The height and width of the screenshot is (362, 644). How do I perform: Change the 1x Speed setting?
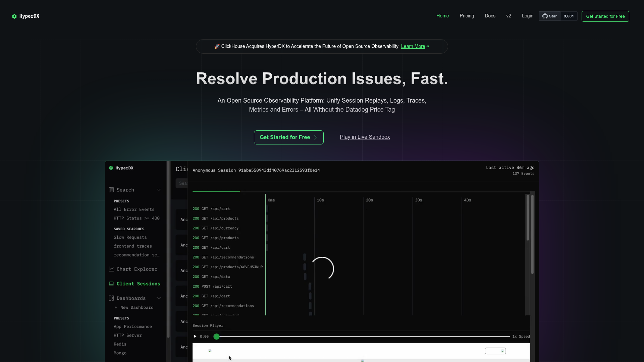coord(521,337)
